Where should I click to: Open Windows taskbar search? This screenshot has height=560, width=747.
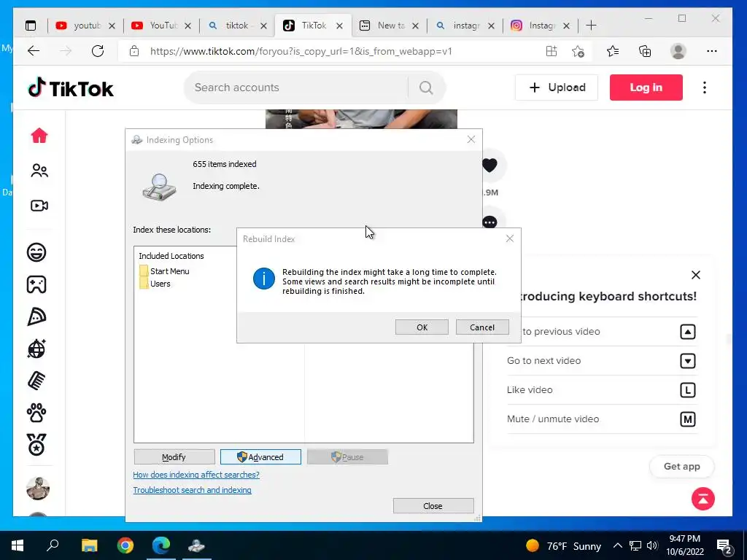[x=53, y=545]
